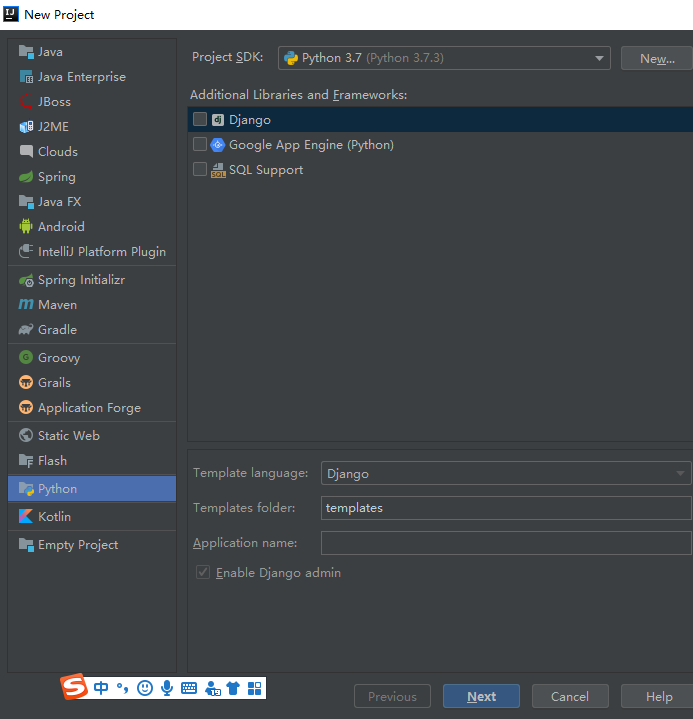Focus the Templates folder input field

point(506,508)
